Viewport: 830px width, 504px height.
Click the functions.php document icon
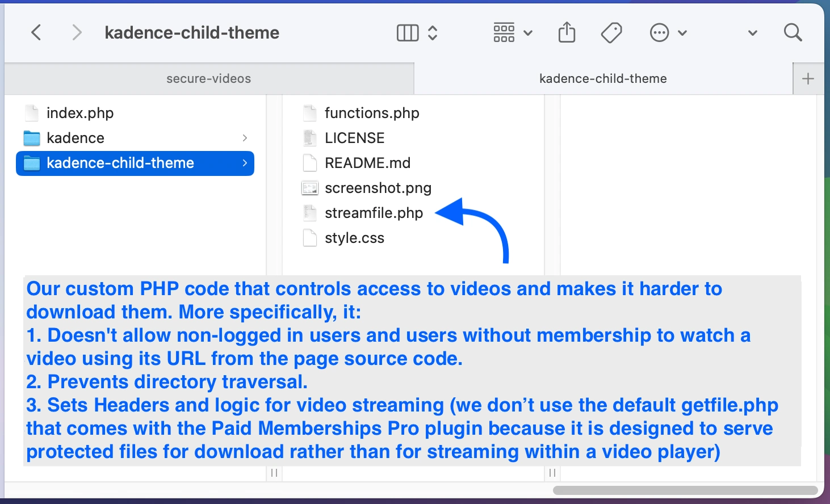tap(310, 113)
